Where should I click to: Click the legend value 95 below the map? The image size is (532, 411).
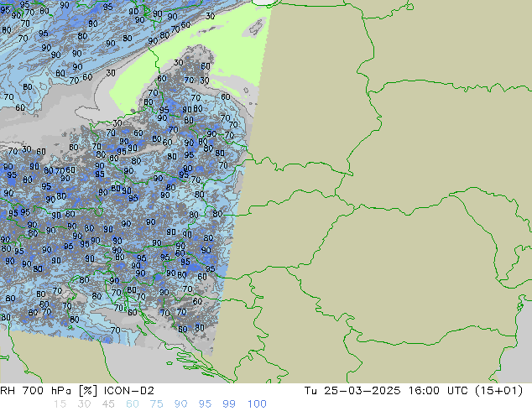click(205, 404)
